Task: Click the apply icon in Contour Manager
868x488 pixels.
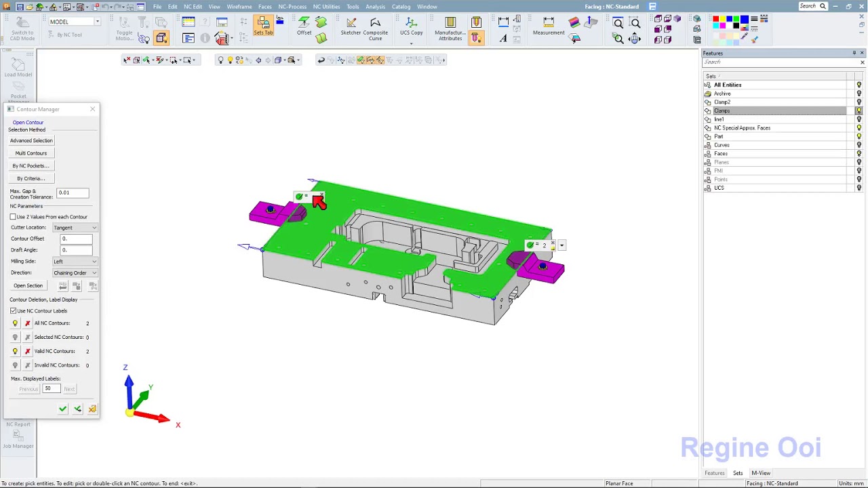Action: click(77, 409)
